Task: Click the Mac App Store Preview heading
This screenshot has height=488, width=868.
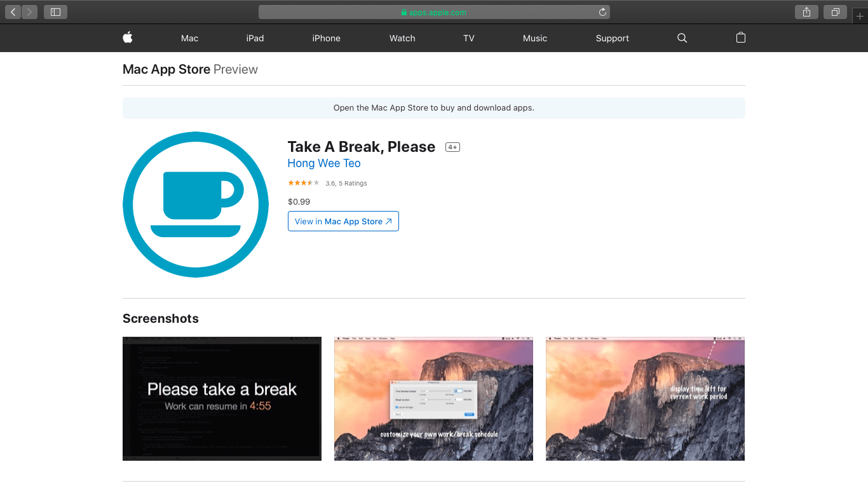Action: [x=190, y=69]
